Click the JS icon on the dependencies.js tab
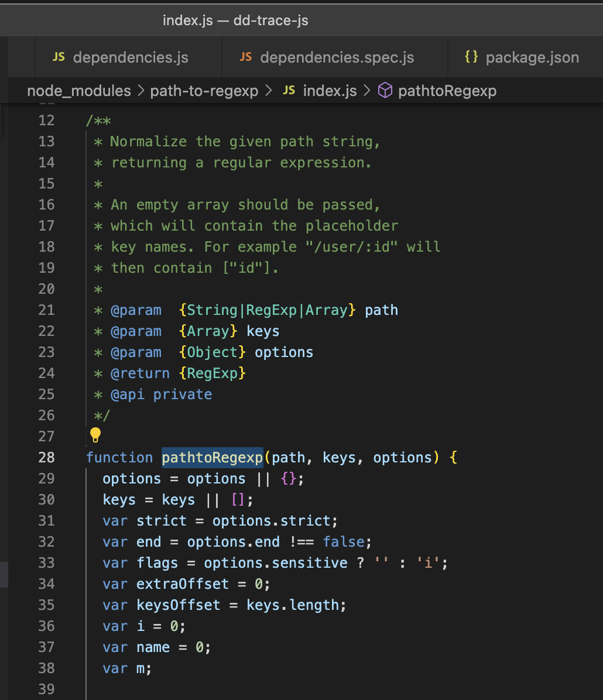This screenshot has height=700, width=603. pyautogui.click(x=59, y=56)
